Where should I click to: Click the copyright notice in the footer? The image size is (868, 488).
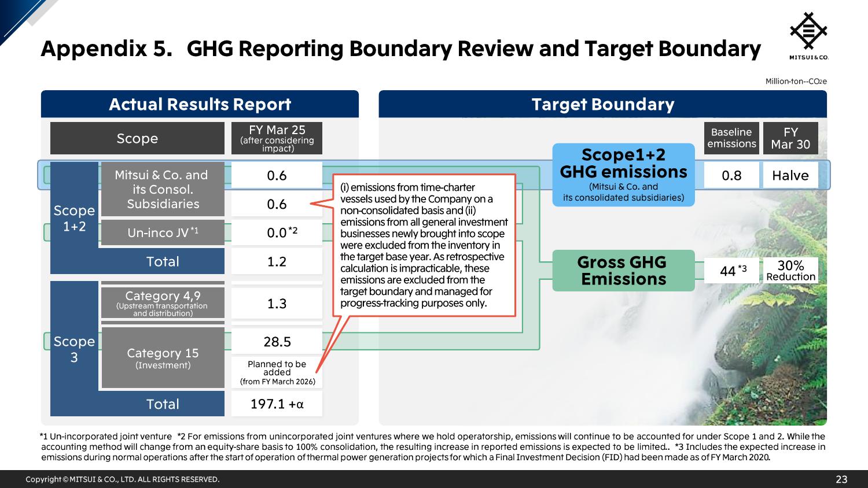click(x=123, y=479)
